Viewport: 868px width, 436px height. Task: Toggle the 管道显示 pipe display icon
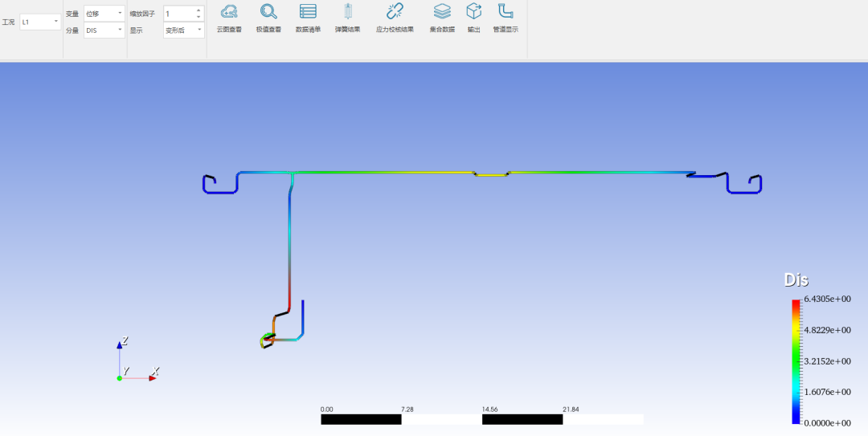[x=506, y=18]
